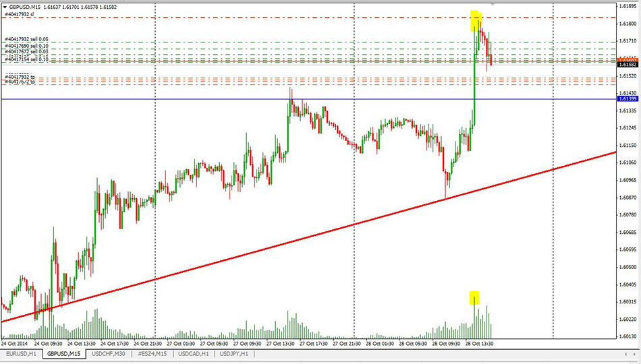The height and width of the screenshot is (364, 641).
Task: Switch to the EURUSD,H1 chart tab
Action: pyautogui.click(x=22, y=353)
